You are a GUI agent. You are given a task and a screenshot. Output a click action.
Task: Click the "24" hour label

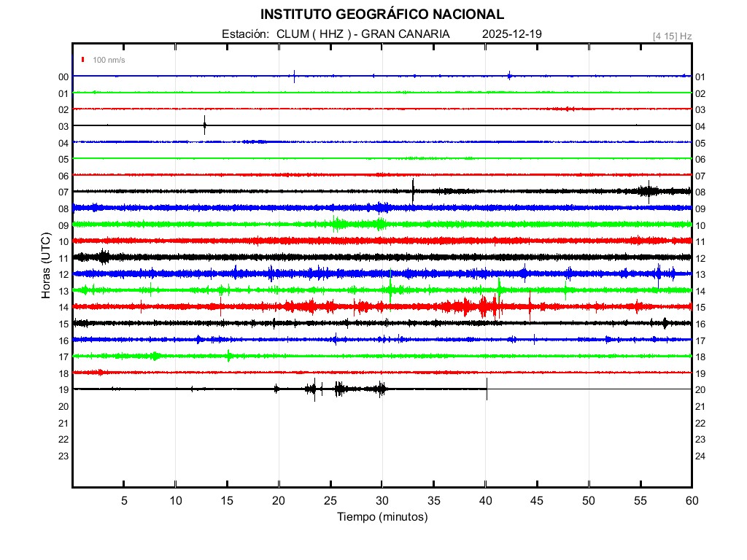[700, 456]
